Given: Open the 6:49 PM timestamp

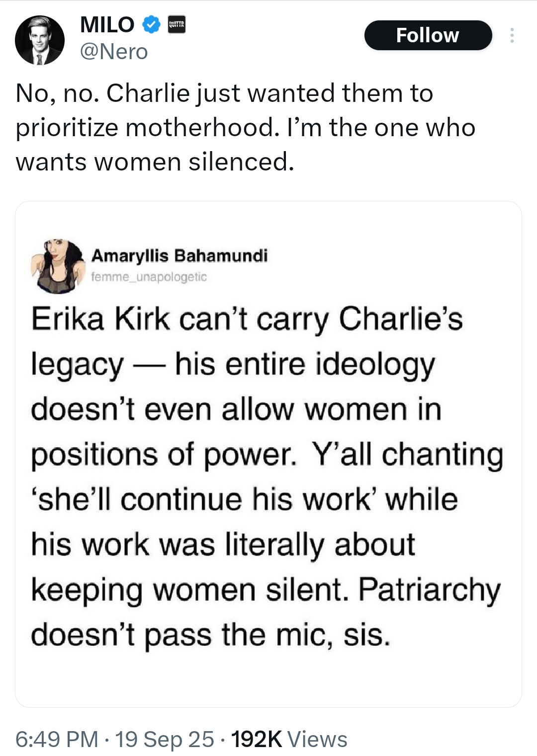Looking at the screenshot, I should click(x=57, y=739).
